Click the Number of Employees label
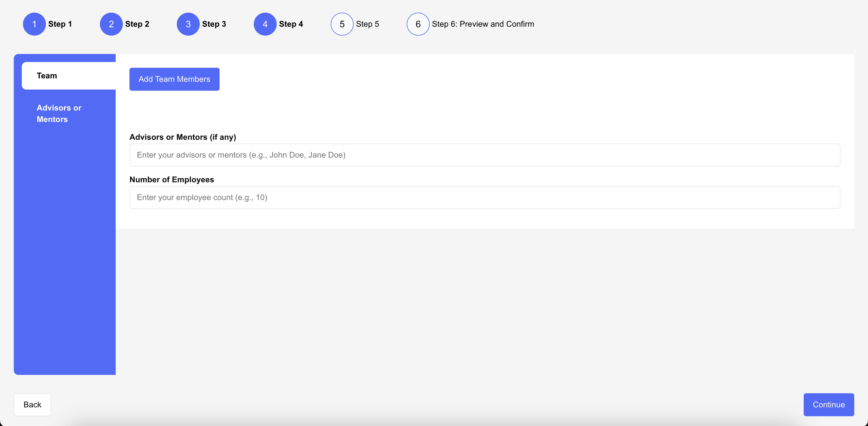This screenshot has height=426, width=868. (172, 180)
